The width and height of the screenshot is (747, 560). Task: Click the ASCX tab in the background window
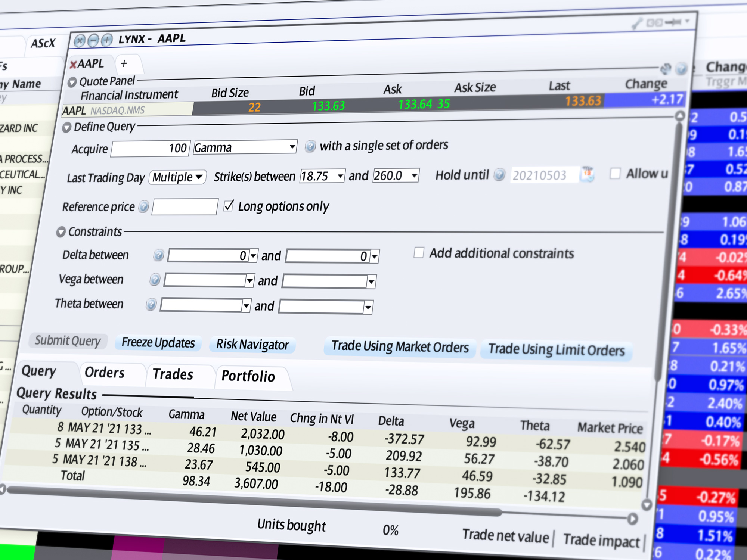(x=43, y=44)
